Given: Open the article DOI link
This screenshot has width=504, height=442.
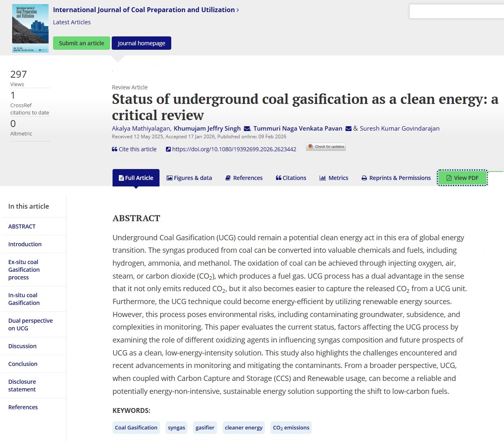Looking at the screenshot, I should (x=231, y=149).
